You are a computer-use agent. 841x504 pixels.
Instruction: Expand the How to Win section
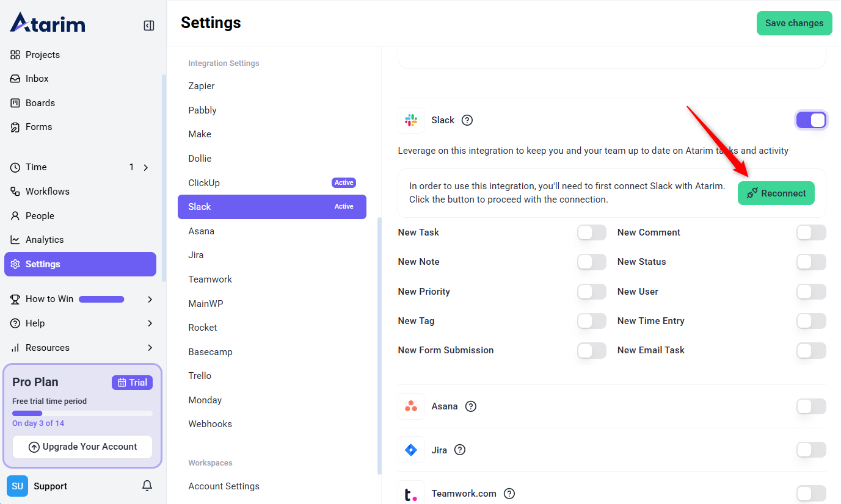tap(150, 299)
